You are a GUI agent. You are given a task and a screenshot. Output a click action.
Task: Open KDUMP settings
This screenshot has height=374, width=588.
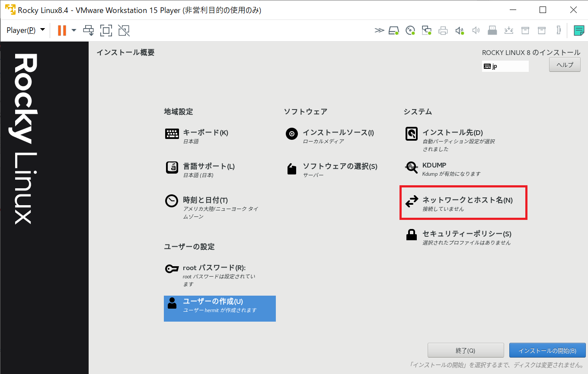442,169
